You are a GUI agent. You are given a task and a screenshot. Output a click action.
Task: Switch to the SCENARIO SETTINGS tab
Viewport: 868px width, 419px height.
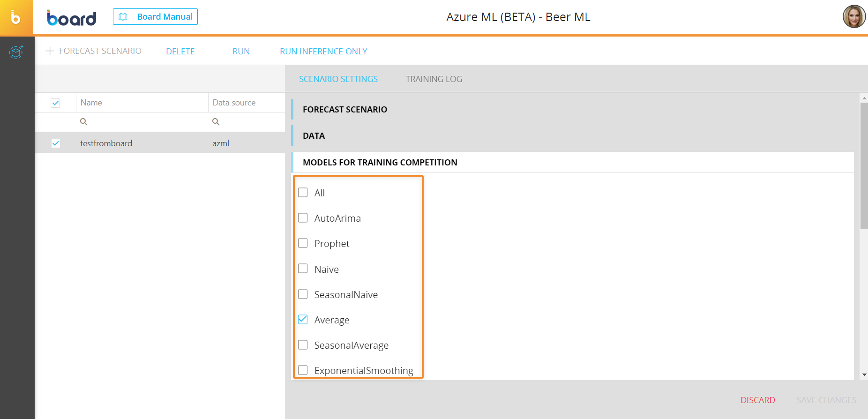pyautogui.click(x=338, y=79)
